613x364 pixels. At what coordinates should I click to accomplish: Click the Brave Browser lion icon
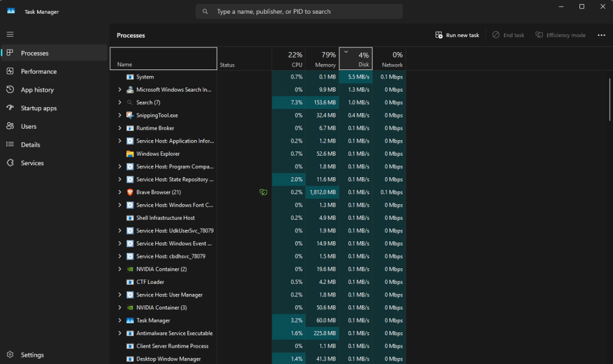point(130,192)
